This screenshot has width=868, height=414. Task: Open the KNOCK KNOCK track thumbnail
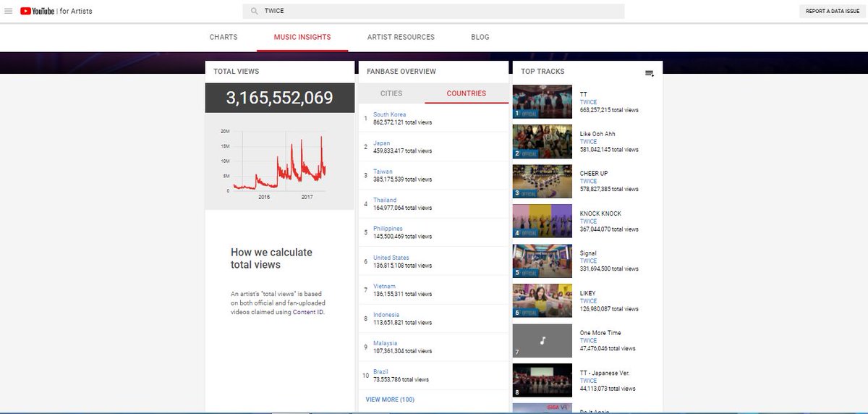[542, 221]
